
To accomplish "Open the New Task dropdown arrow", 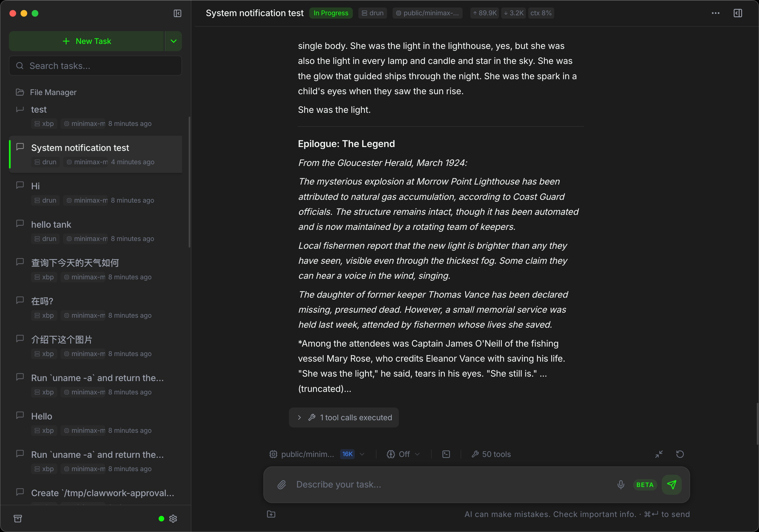I will [x=174, y=41].
